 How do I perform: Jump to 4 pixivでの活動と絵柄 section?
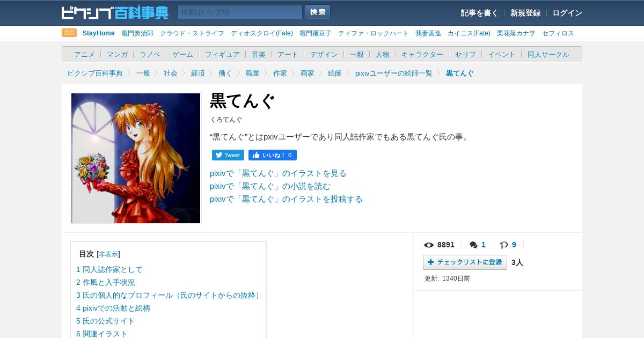(113, 308)
